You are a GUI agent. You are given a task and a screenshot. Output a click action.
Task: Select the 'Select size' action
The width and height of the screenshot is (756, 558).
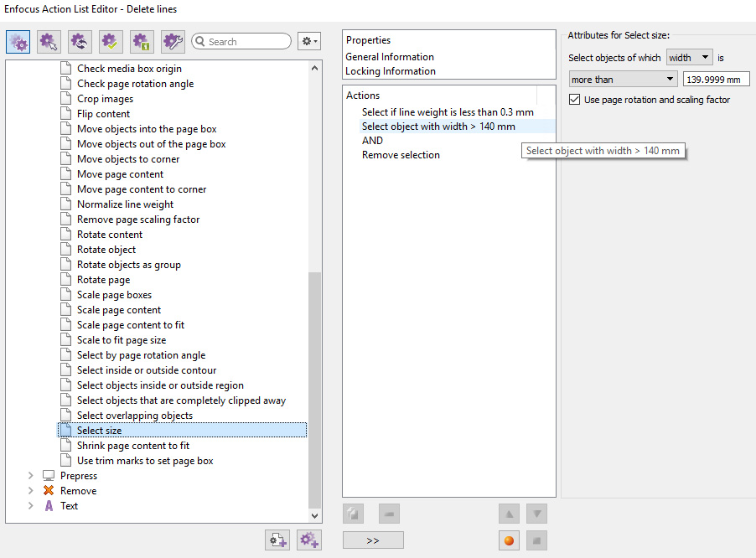(182, 431)
